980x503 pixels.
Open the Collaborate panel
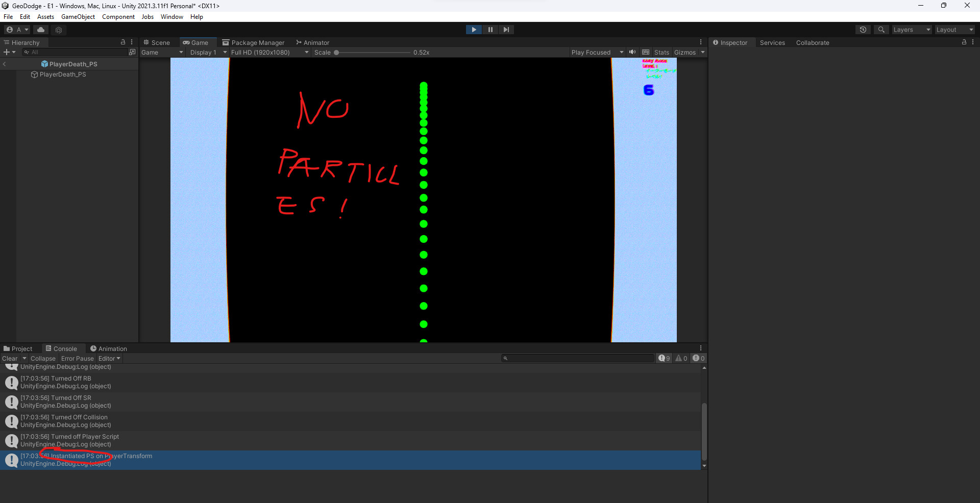(813, 43)
